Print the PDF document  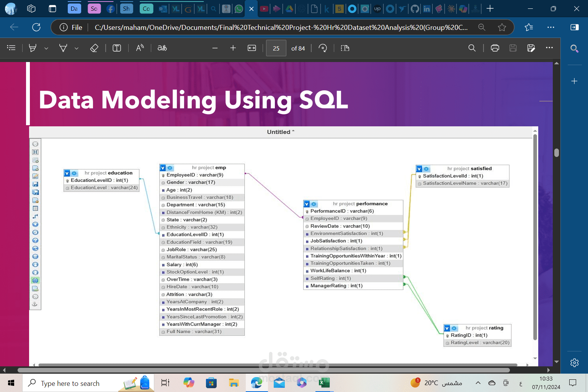[495, 48]
